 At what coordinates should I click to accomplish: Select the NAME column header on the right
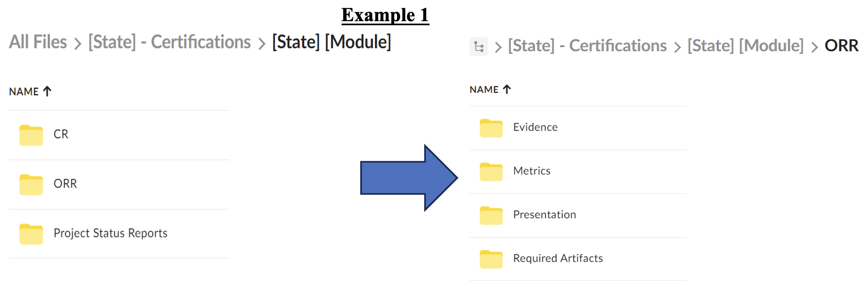pos(484,89)
